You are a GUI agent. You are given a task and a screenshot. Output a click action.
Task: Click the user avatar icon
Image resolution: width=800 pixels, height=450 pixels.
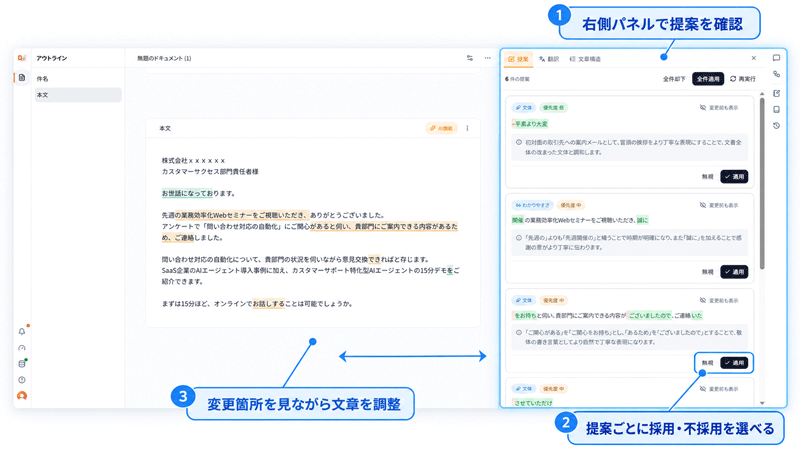tap(21, 396)
